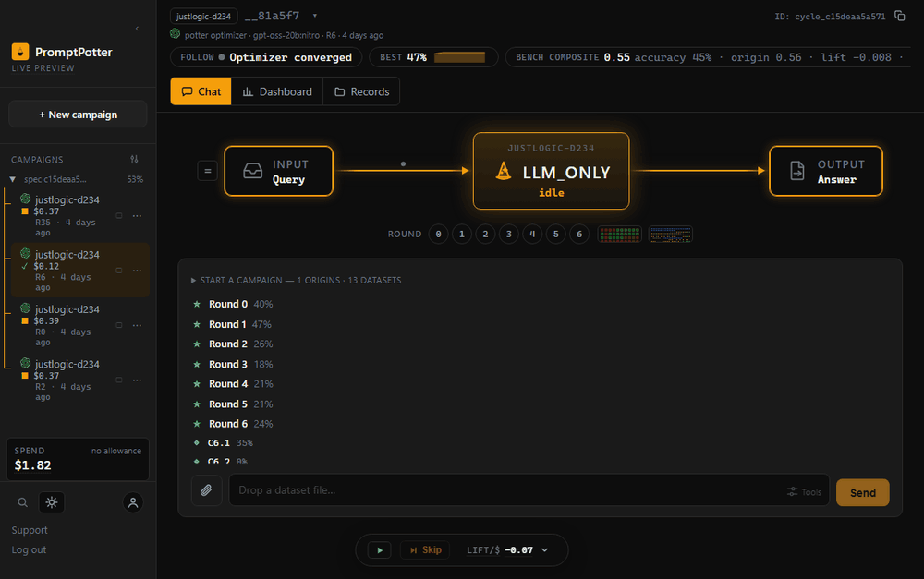
Task: Click the potter icon in LLM_ONLY node
Action: click(504, 171)
